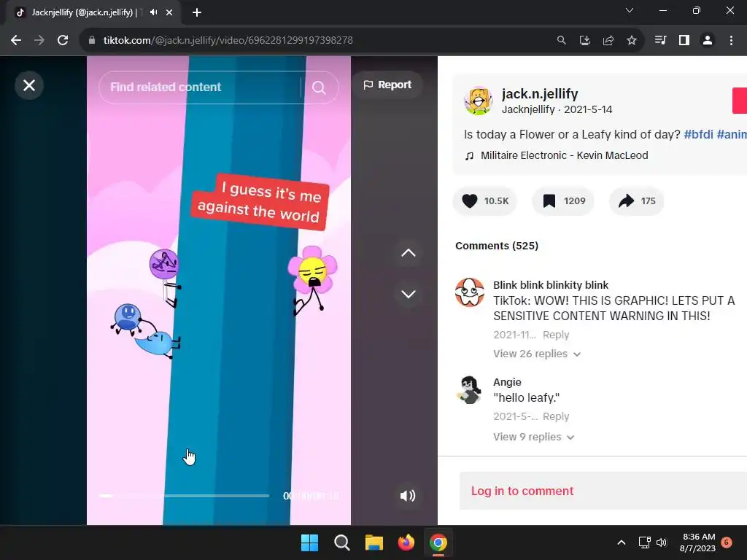Click the search magnifier in related content box
The width and height of the screenshot is (747, 560).
point(319,87)
